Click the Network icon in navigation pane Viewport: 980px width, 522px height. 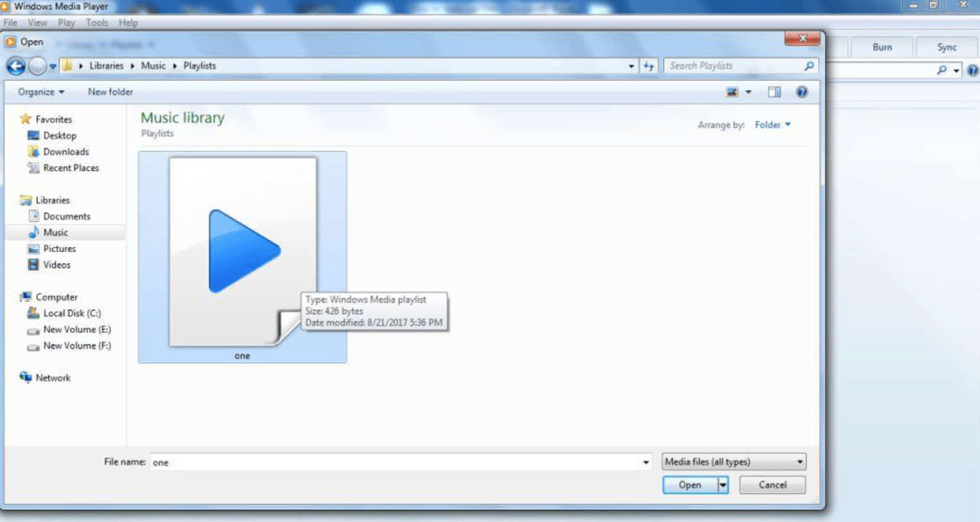26,377
